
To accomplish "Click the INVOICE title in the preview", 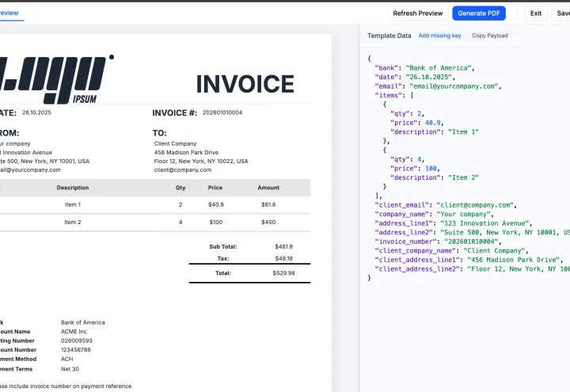I will 245,84.
